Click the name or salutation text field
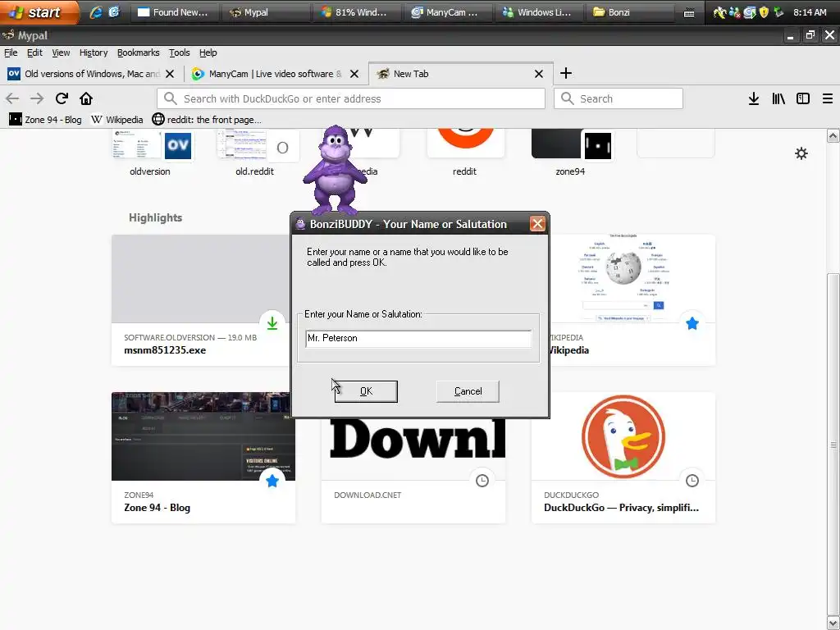The width and height of the screenshot is (840, 630). (x=418, y=338)
